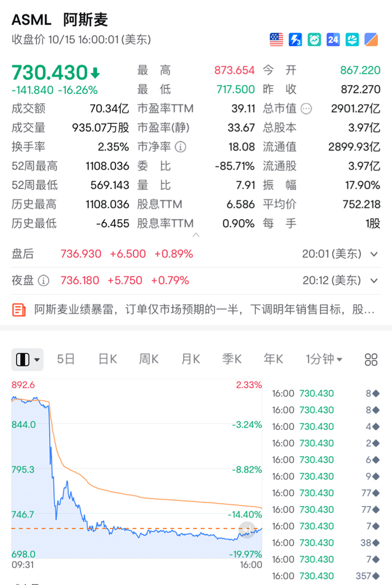Tap the 昨收 value 872.270
392x585 pixels.
coord(360,89)
